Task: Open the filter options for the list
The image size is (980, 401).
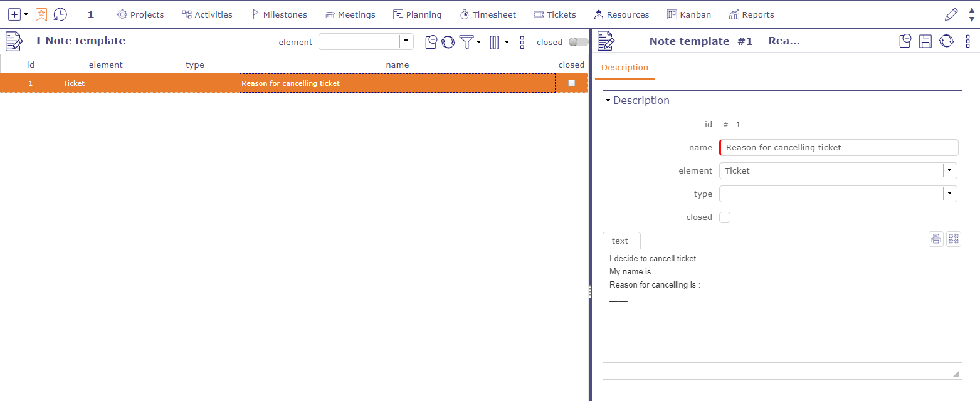Action: 467,41
